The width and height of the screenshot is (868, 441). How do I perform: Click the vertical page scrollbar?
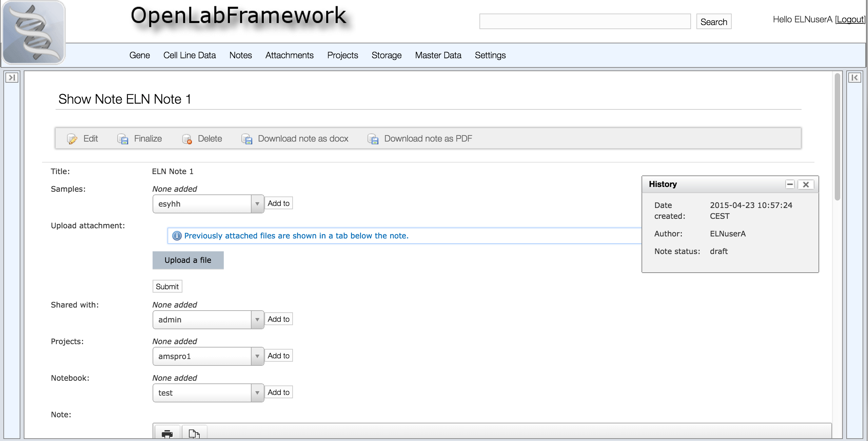click(837, 137)
